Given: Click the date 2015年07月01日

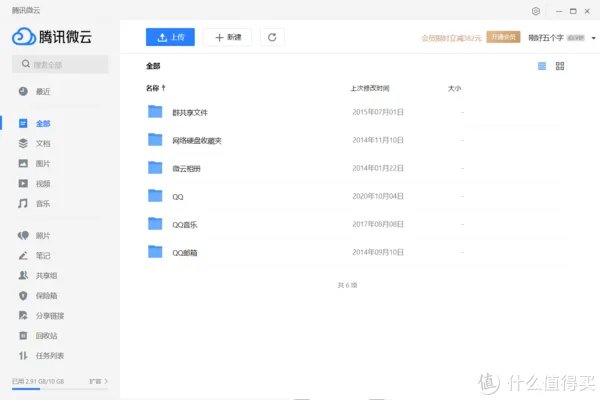Looking at the screenshot, I should (x=378, y=112).
